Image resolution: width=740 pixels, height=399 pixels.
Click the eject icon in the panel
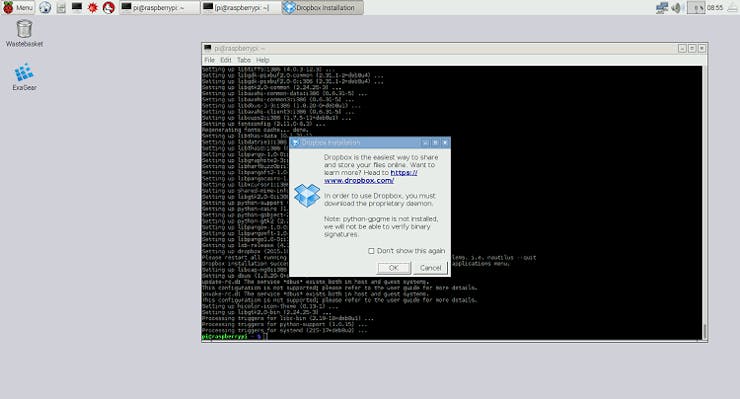[731, 8]
